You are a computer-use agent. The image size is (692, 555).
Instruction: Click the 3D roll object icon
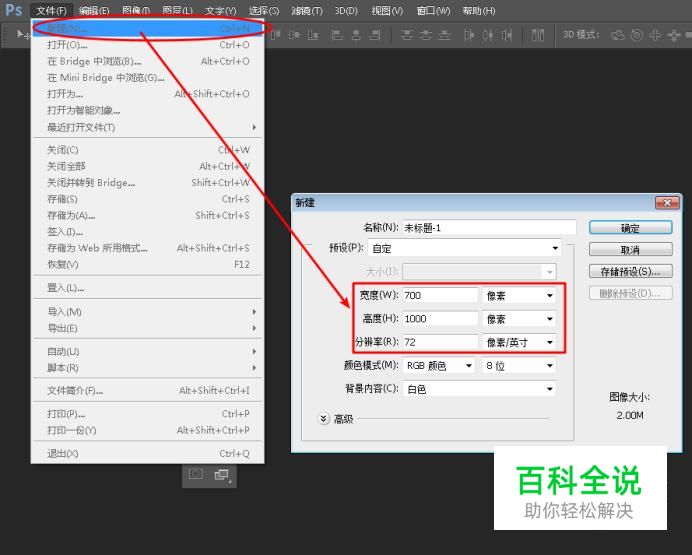point(636,35)
